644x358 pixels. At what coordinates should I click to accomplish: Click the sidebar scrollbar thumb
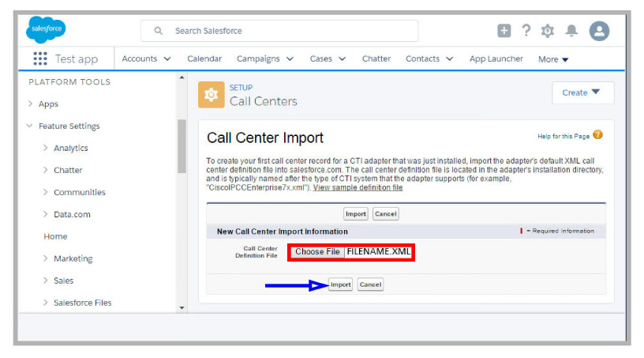(182, 146)
